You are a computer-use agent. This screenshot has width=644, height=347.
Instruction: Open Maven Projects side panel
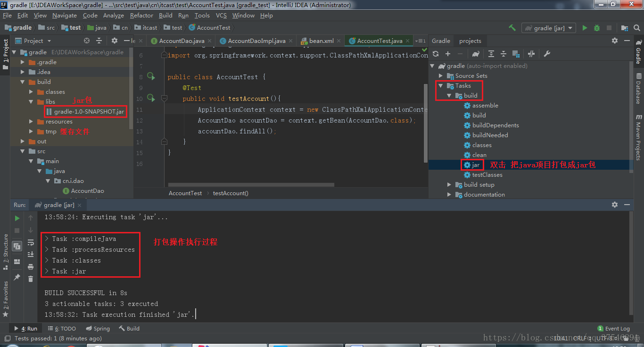639,137
